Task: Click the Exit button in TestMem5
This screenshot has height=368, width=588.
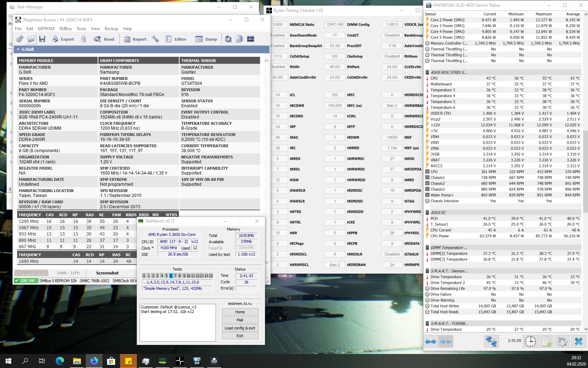Action: (x=240, y=336)
